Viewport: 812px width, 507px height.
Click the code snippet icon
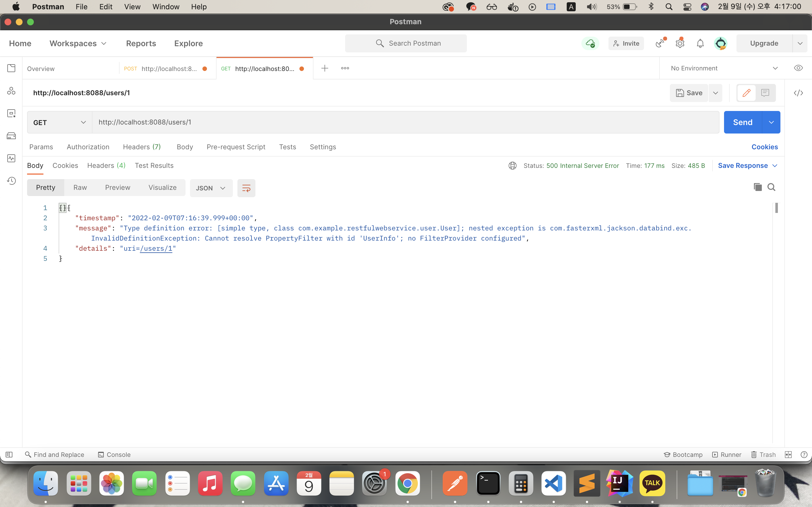click(798, 93)
